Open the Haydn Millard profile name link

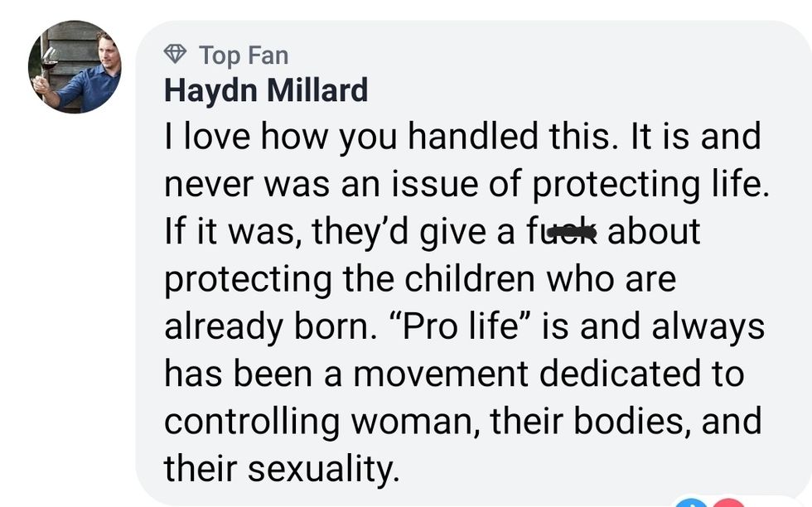pyautogui.click(x=265, y=90)
